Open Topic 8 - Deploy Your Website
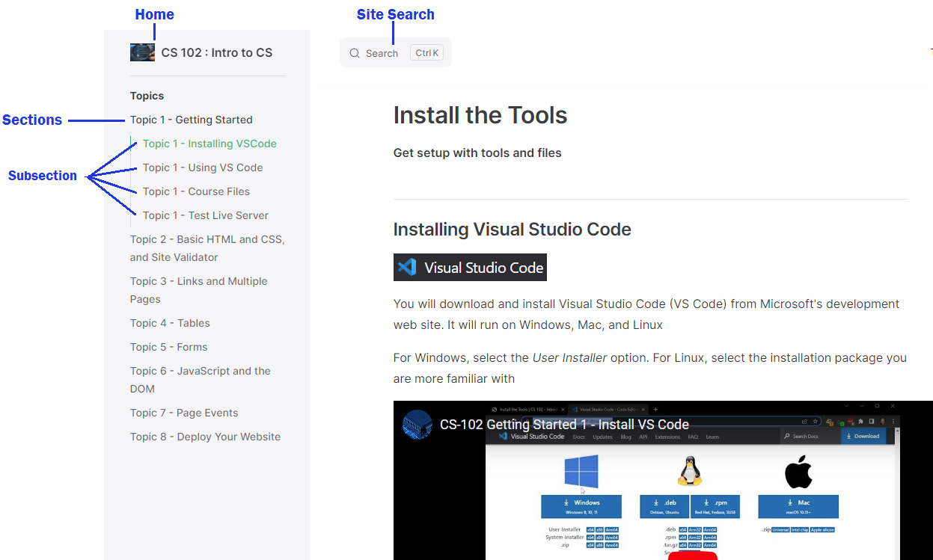 [x=205, y=437]
